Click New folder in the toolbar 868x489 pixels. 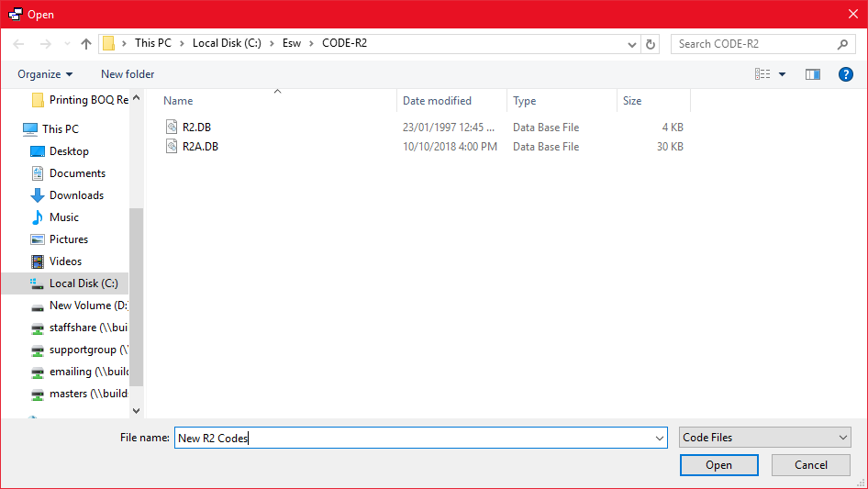pyautogui.click(x=128, y=74)
